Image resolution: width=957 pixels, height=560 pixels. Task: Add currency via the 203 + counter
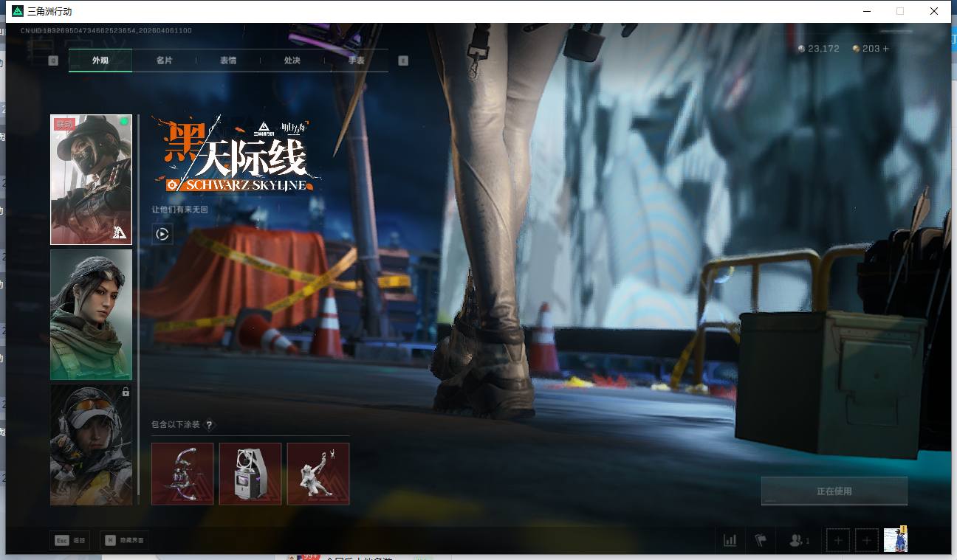pyautogui.click(x=871, y=49)
